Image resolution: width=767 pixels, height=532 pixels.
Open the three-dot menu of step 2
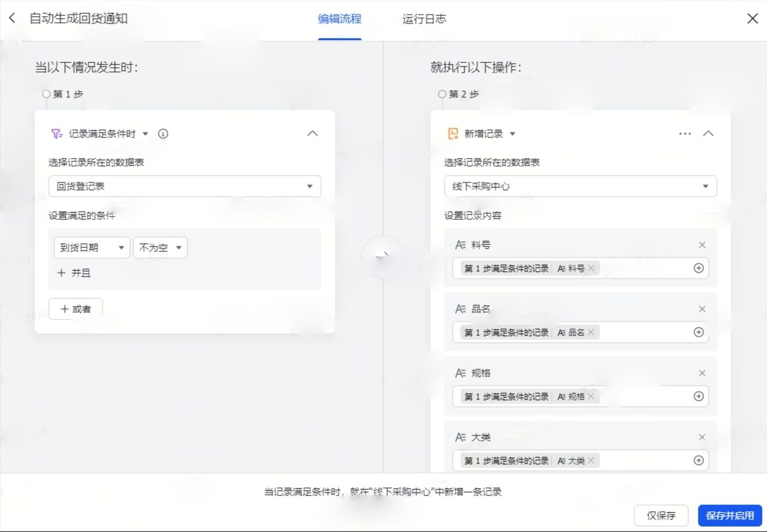tap(685, 134)
